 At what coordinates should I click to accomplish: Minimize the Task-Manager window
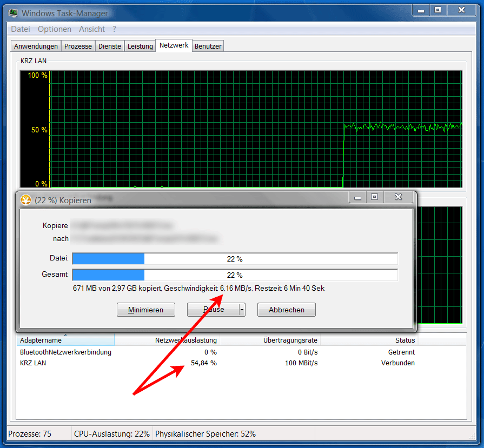[x=421, y=10]
